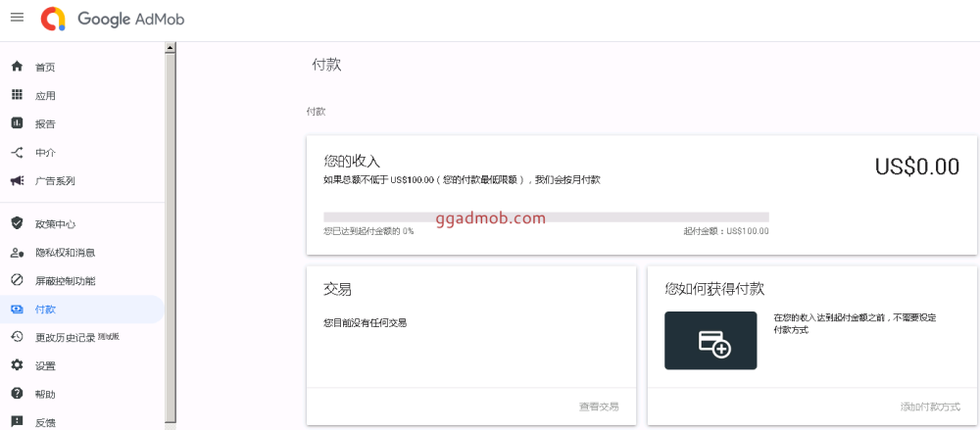980x430 pixels.
Task: Open the 隐私权和消息 menu item
Action: [82, 253]
